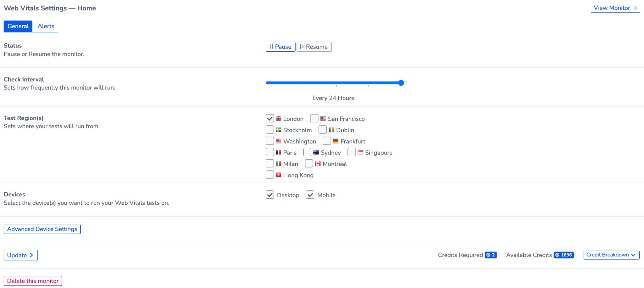The width and height of the screenshot is (644, 288).
Task: Click Delete this monitor
Action: point(33,281)
